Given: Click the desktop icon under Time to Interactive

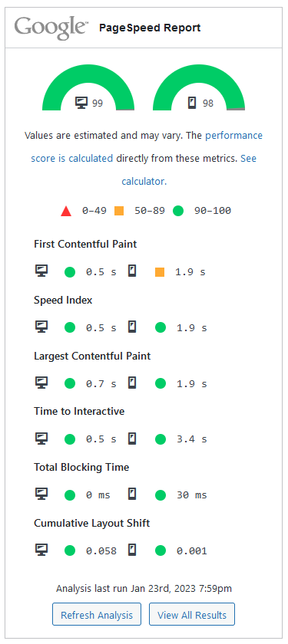Looking at the screenshot, I should 41,439.
